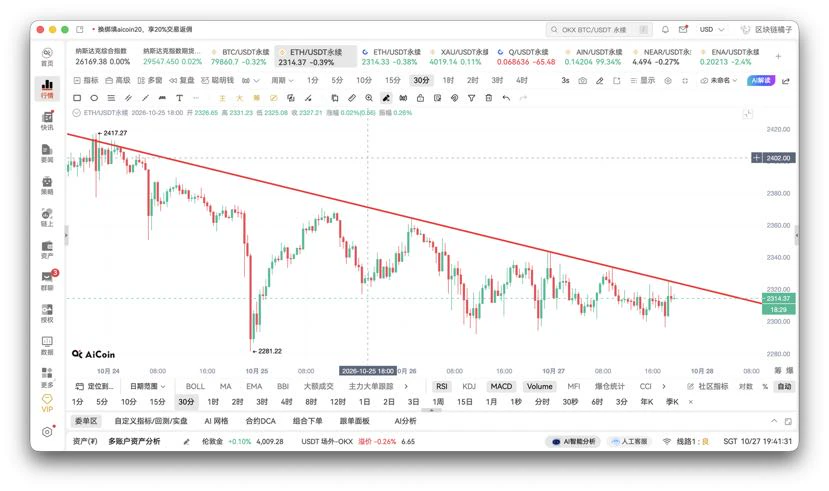This screenshot has height=491, width=829.
Task: Toggle the KDJ indicator
Action: 469,386
